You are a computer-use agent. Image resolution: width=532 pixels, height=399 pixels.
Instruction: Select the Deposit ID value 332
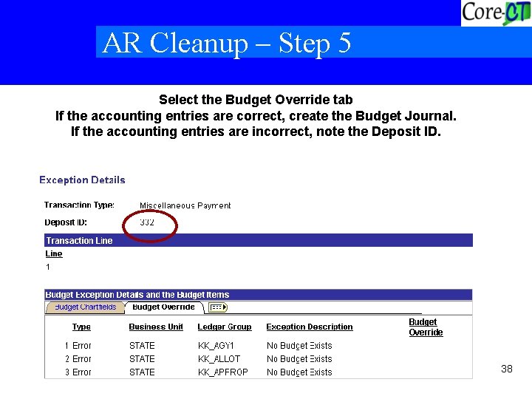(147, 222)
